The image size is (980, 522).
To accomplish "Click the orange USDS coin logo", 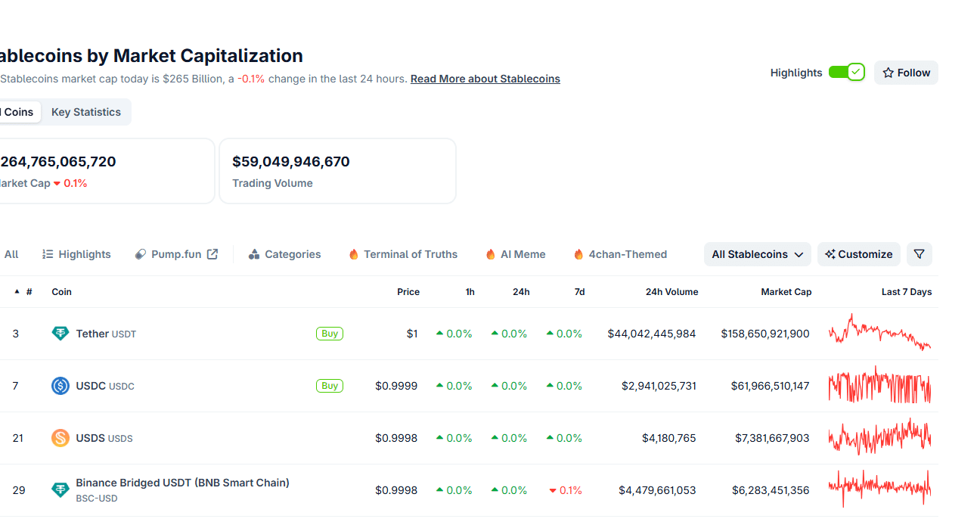I will pyautogui.click(x=60, y=438).
